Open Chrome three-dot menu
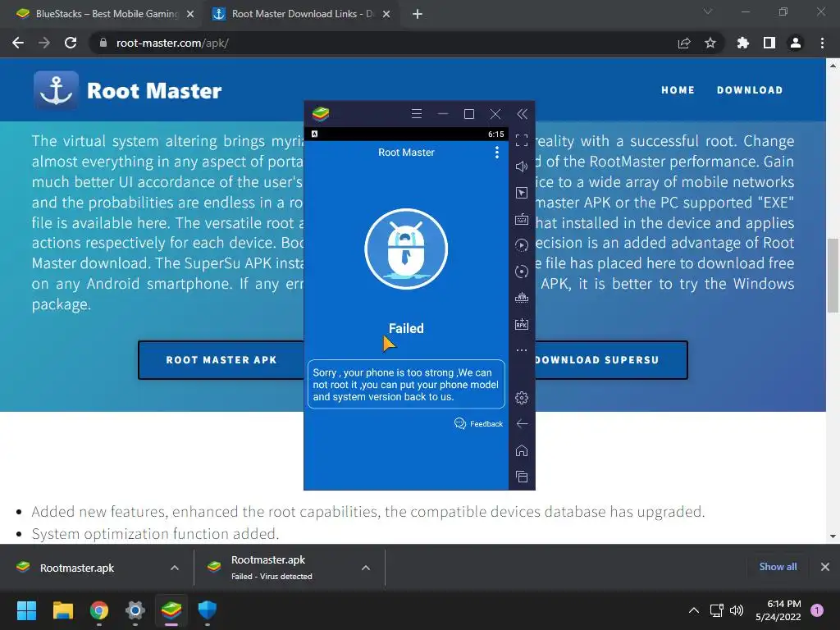Viewport: 840px width, 630px height. [x=822, y=43]
